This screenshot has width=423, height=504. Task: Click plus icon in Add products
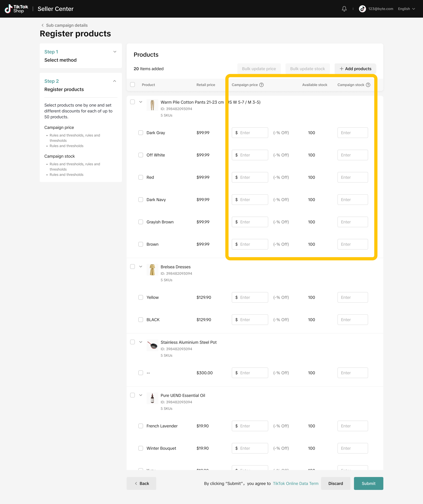click(341, 69)
